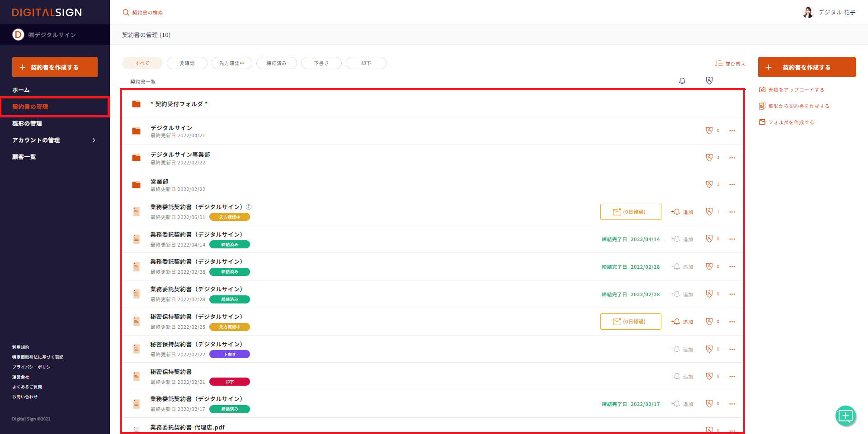868x434 pixels.
Task: Click the search magnifier icon in header
Action: click(x=126, y=13)
